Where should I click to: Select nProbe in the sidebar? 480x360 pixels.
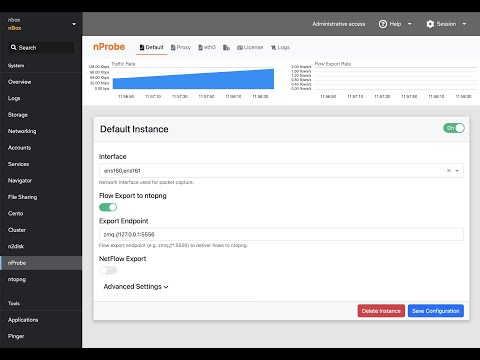41,263
